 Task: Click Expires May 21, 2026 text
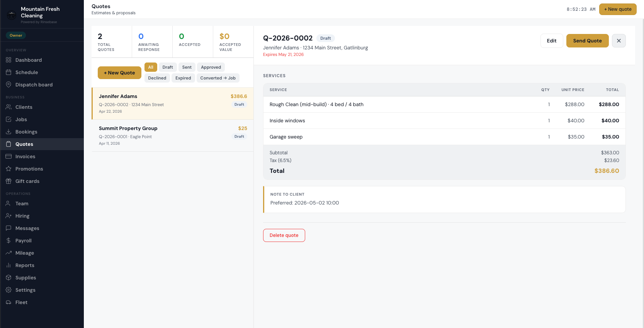click(x=283, y=54)
